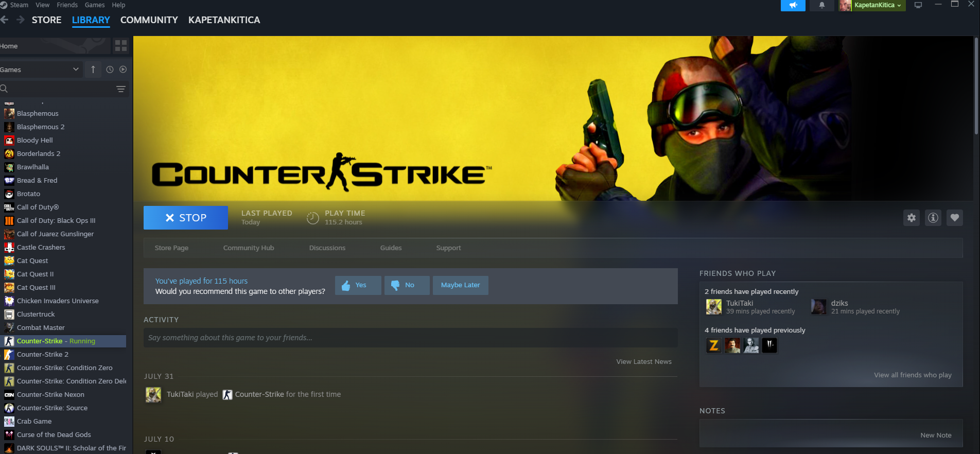Open advanced filter options icon
This screenshot has width=980, height=454.
tap(121, 89)
